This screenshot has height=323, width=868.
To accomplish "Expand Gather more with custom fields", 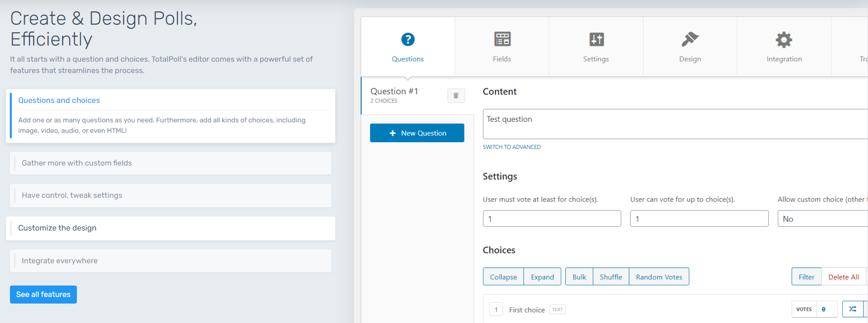I will [170, 163].
